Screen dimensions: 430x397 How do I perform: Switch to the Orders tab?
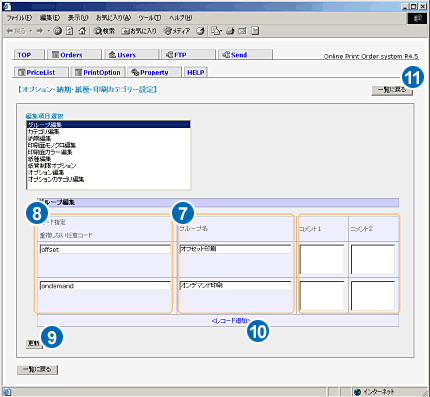[x=74, y=55]
